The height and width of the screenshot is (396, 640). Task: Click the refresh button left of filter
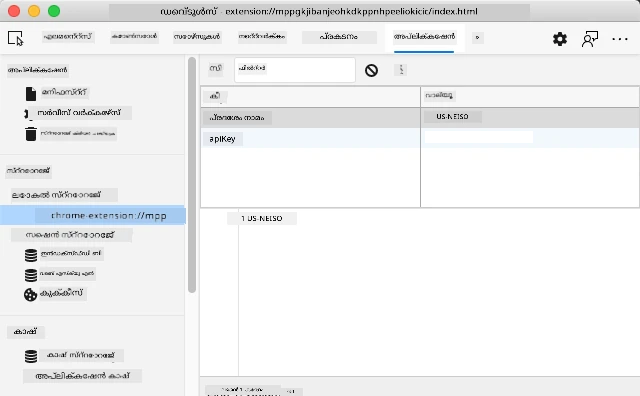pyautogui.click(x=216, y=68)
